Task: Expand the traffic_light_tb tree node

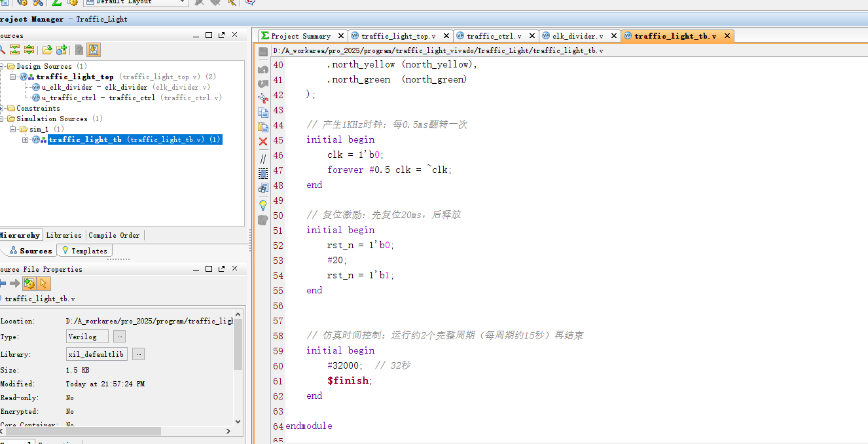Action: click(26, 139)
